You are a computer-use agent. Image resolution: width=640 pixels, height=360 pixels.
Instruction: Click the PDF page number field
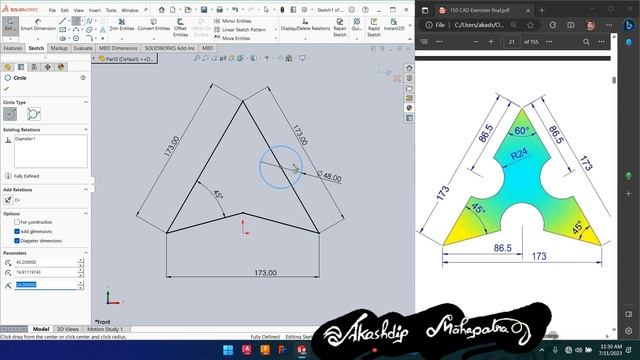(x=511, y=42)
